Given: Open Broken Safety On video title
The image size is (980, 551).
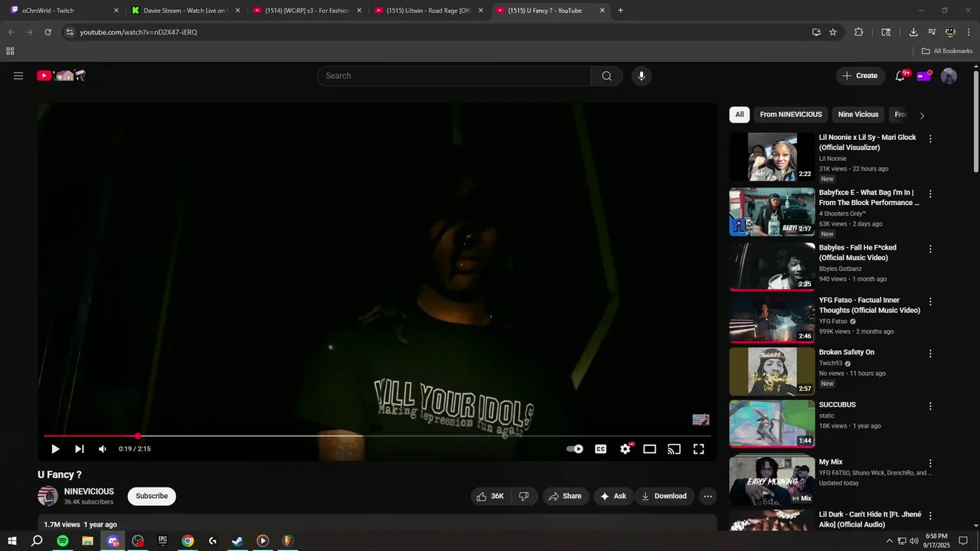Looking at the screenshot, I should tap(847, 353).
